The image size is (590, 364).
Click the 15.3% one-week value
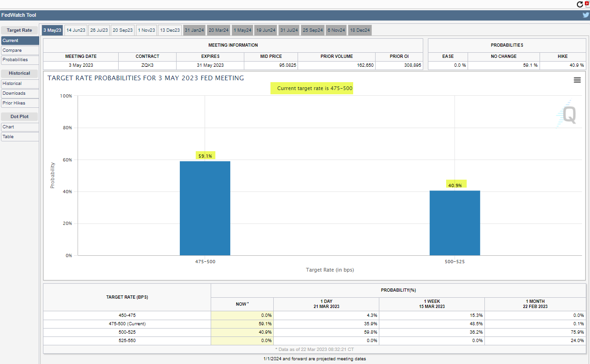[x=476, y=315]
